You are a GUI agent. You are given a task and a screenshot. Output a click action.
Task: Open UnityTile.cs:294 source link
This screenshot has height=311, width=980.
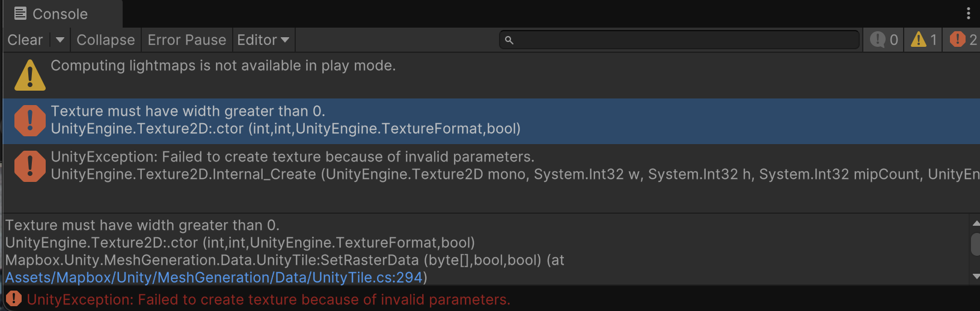(x=214, y=277)
